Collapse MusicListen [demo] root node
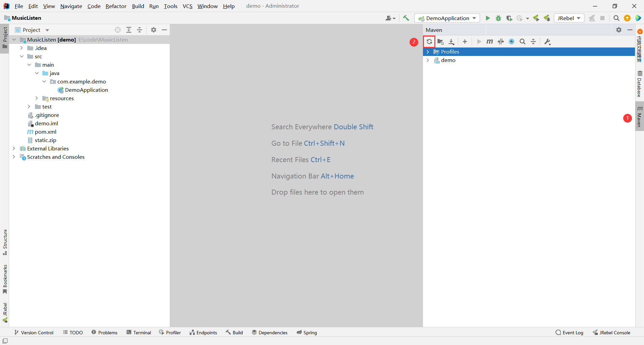The image size is (644, 345). pos(14,40)
